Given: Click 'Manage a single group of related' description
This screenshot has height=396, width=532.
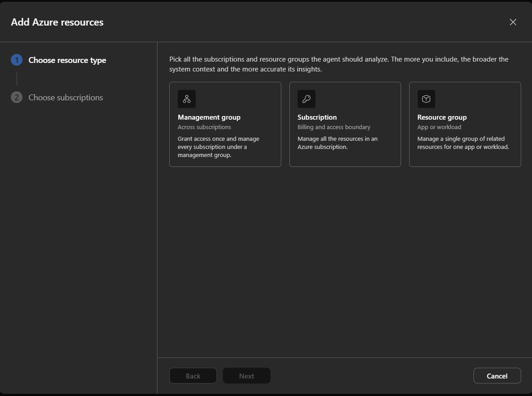Looking at the screenshot, I should pyautogui.click(x=463, y=143).
